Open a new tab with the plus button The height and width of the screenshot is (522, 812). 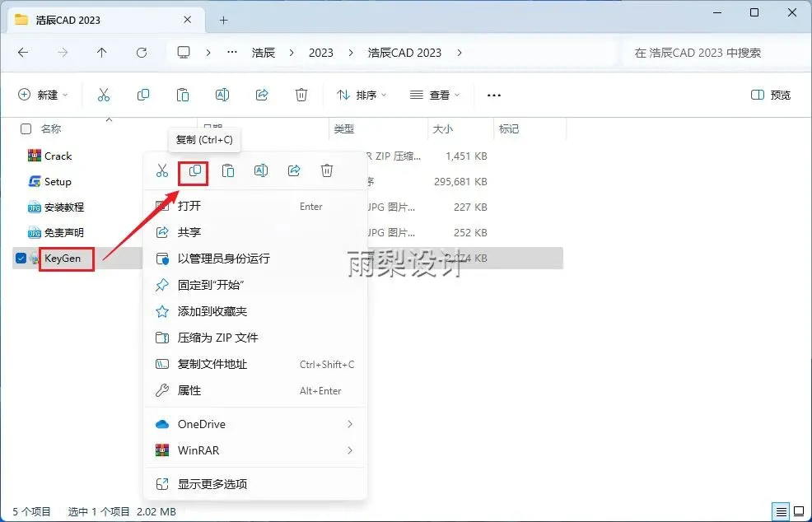tap(224, 21)
